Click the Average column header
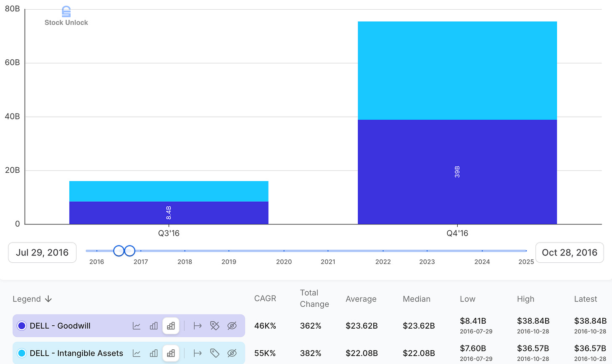612x364 pixels. pos(361,299)
